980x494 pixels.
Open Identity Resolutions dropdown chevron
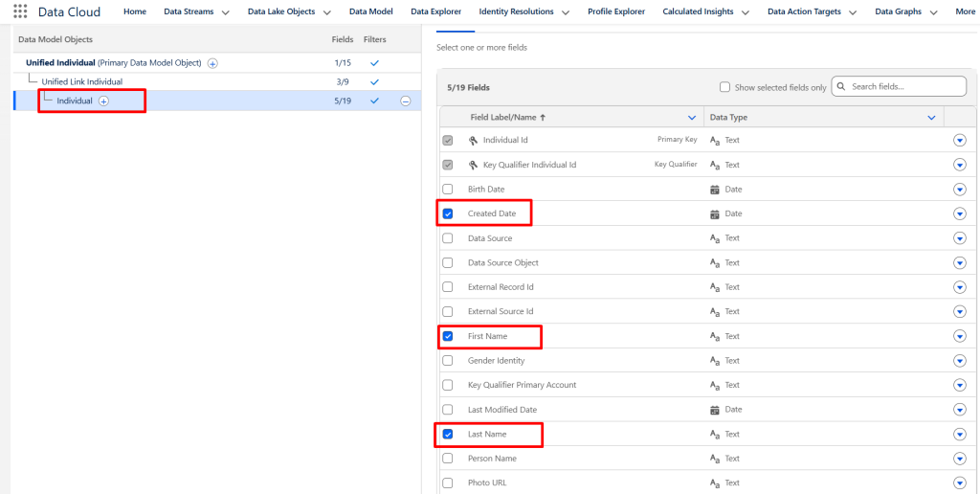(x=566, y=11)
